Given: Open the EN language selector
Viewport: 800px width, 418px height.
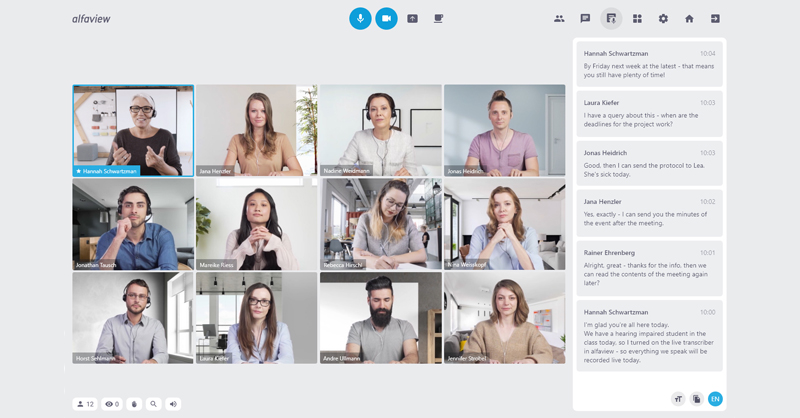Looking at the screenshot, I should 715,398.
